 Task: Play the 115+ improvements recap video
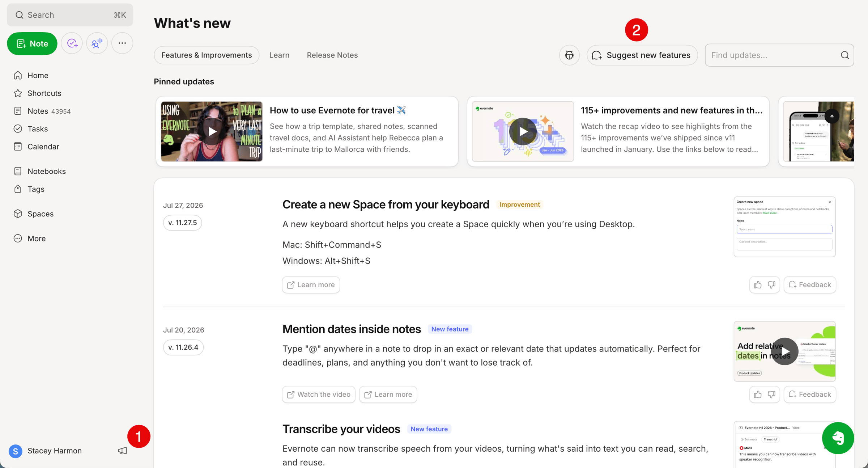pos(523,131)
